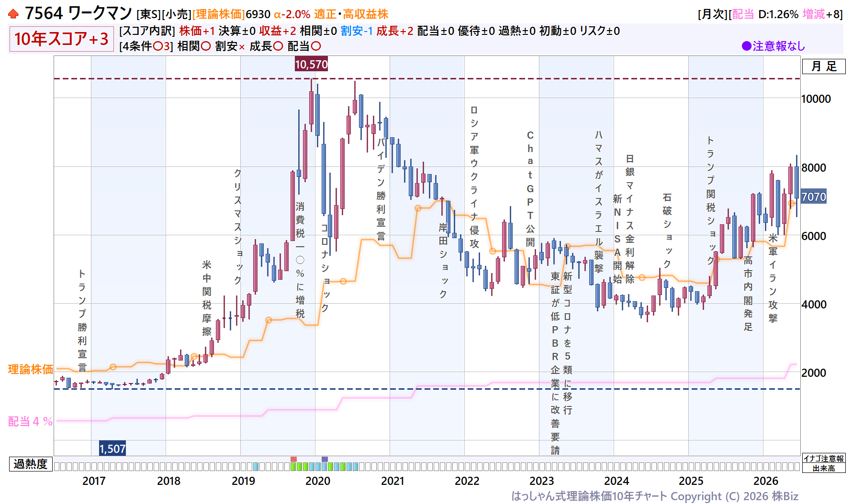This screenshot has width=852, height=504.
Task: Click the イナゴ注意報 box
Action: pos(824,459)
